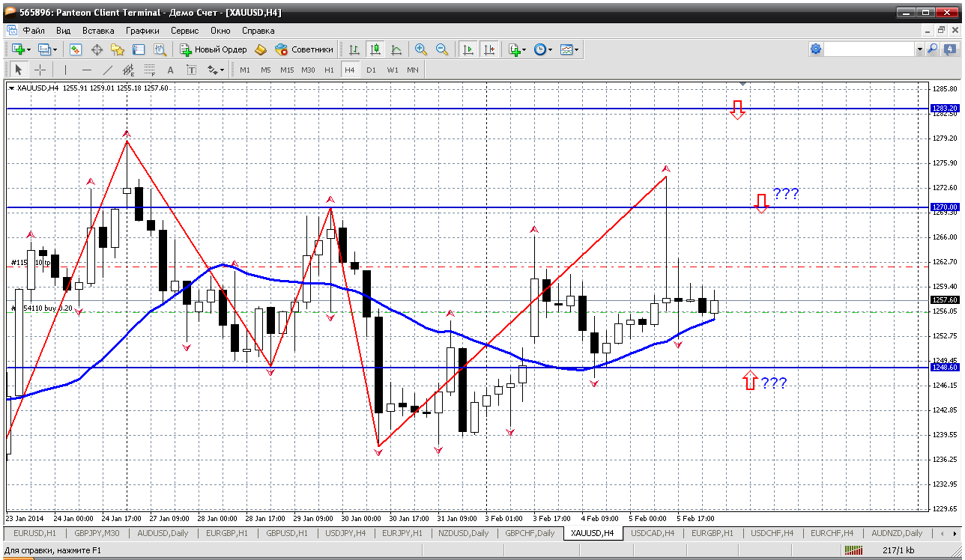Expand the new chart dropdown arrow

tap(29, 49)
